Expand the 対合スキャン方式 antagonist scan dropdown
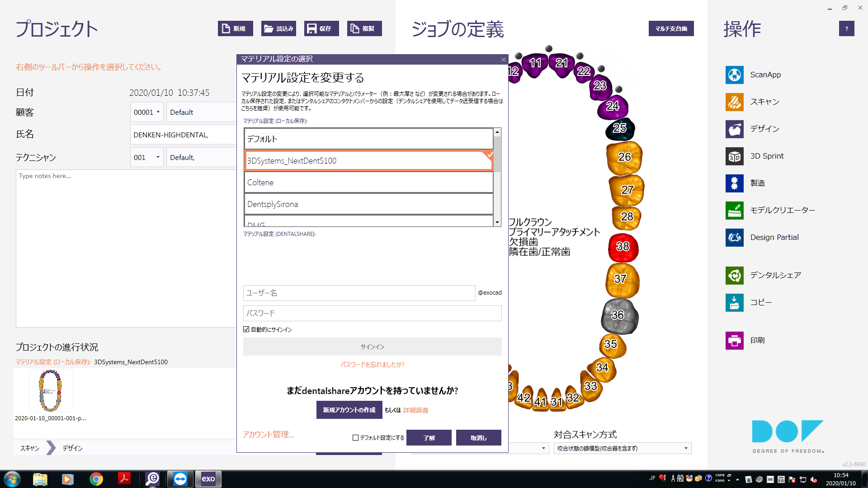This screenshot has width=868, height=488. (x=622, y=448)
